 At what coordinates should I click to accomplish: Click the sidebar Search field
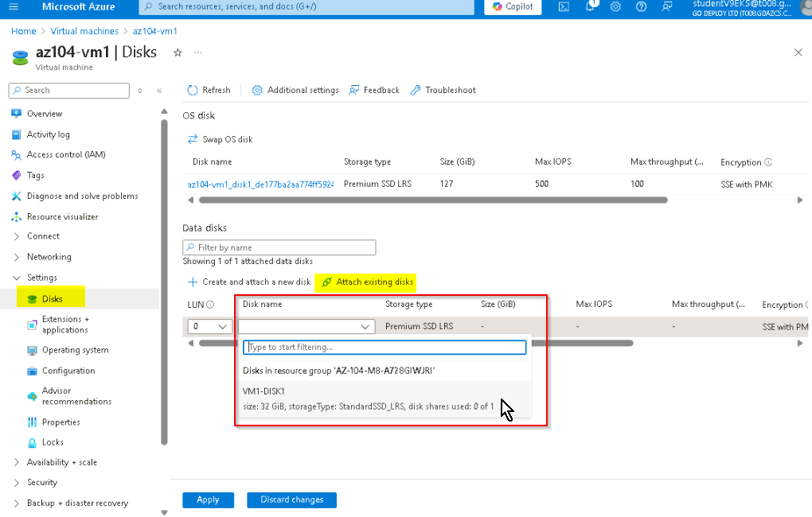click(69, 90)
